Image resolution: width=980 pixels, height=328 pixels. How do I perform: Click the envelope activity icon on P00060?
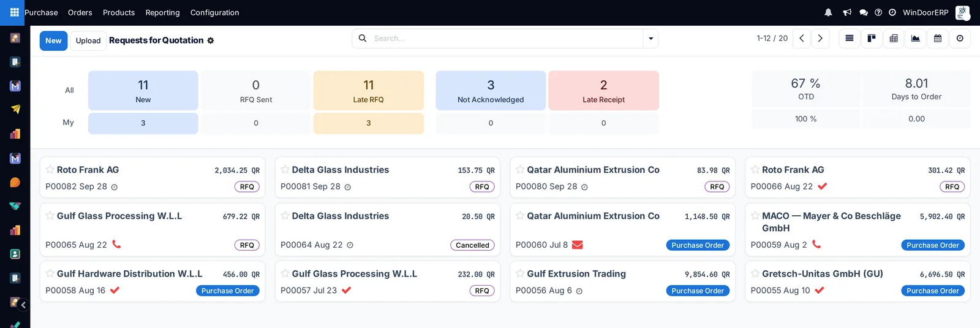pyautogui.click(x=577, y=245)
